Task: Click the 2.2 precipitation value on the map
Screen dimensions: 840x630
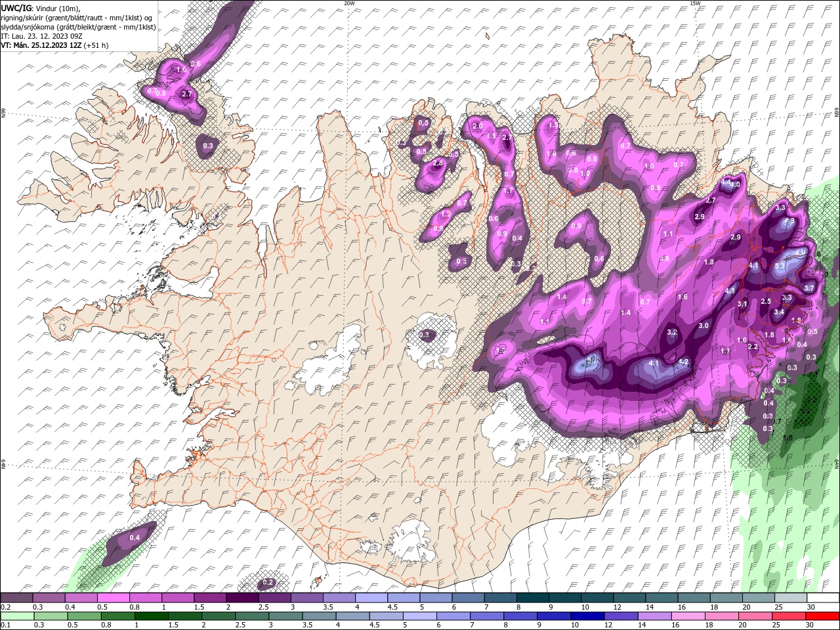Action: 753,346
